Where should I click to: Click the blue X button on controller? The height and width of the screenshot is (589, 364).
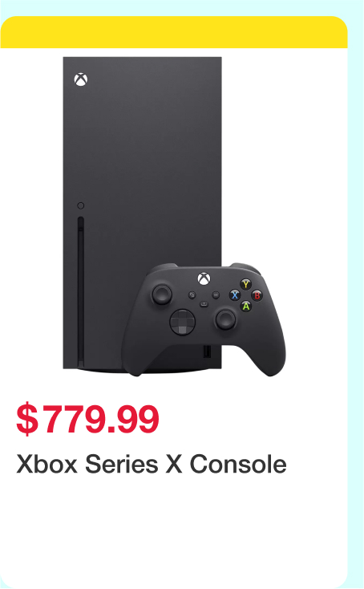coord(235,295)
